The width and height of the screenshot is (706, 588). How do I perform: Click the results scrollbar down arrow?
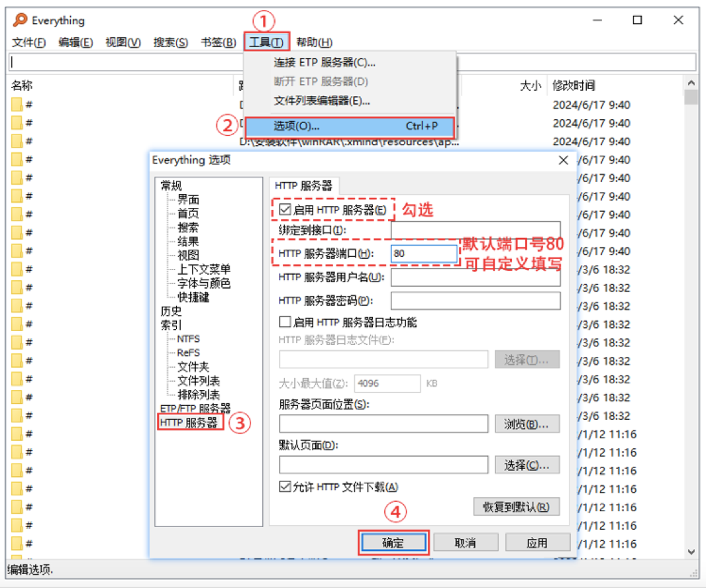point(691,552)
